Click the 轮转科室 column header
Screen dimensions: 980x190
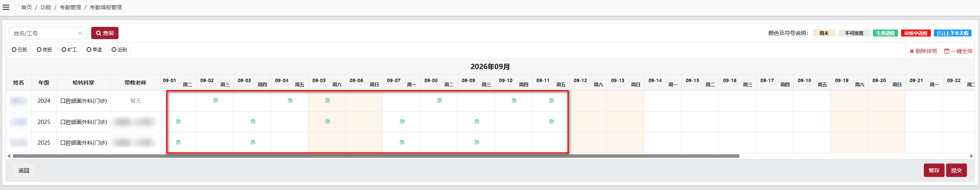[x=83, y=83]
